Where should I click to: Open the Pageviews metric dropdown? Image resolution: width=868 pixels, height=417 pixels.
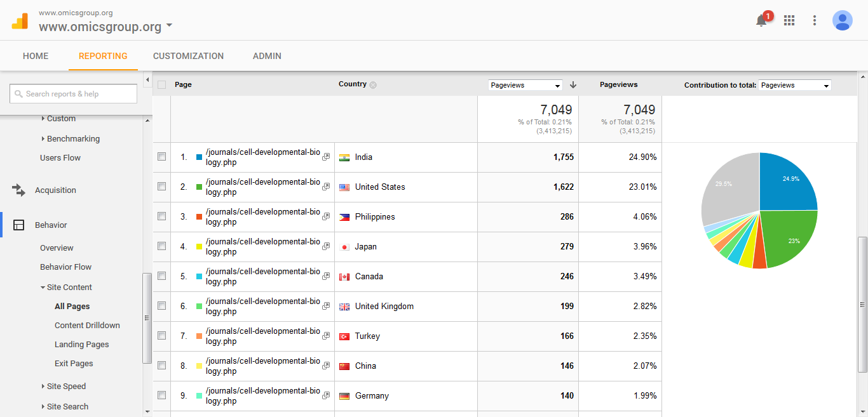526,85
